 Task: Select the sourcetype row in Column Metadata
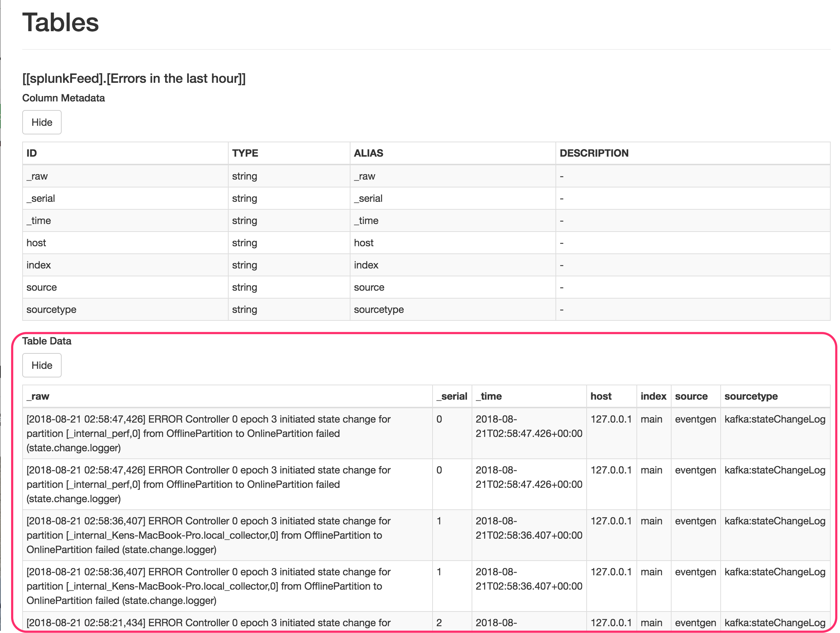coord(51,309)
